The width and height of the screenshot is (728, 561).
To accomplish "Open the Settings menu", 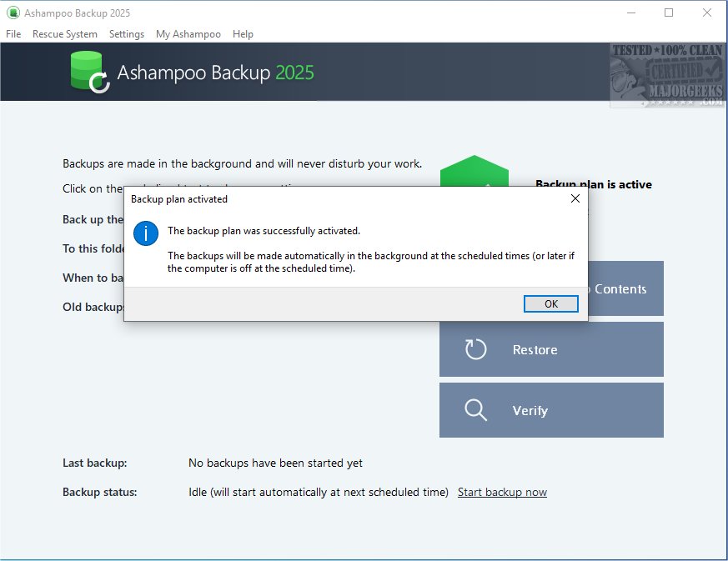I will coord(126,34).
